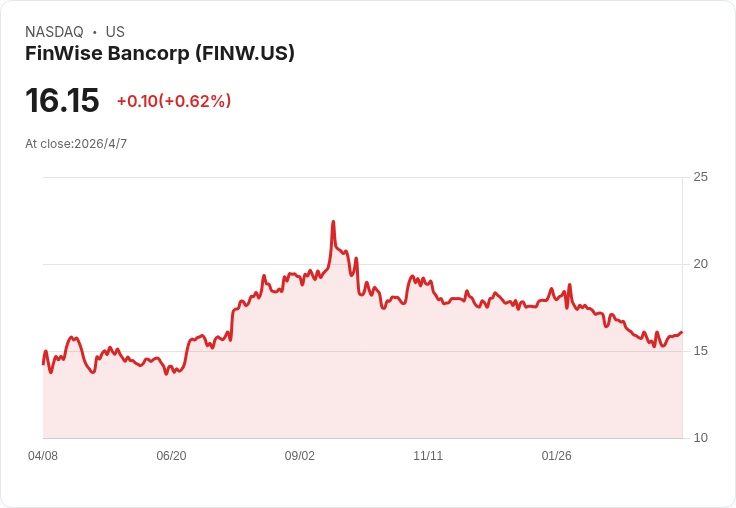Click the FinWise Bancorp (FINW.US) title
This screenshot has width=736, height=508.
pos(160,53)
